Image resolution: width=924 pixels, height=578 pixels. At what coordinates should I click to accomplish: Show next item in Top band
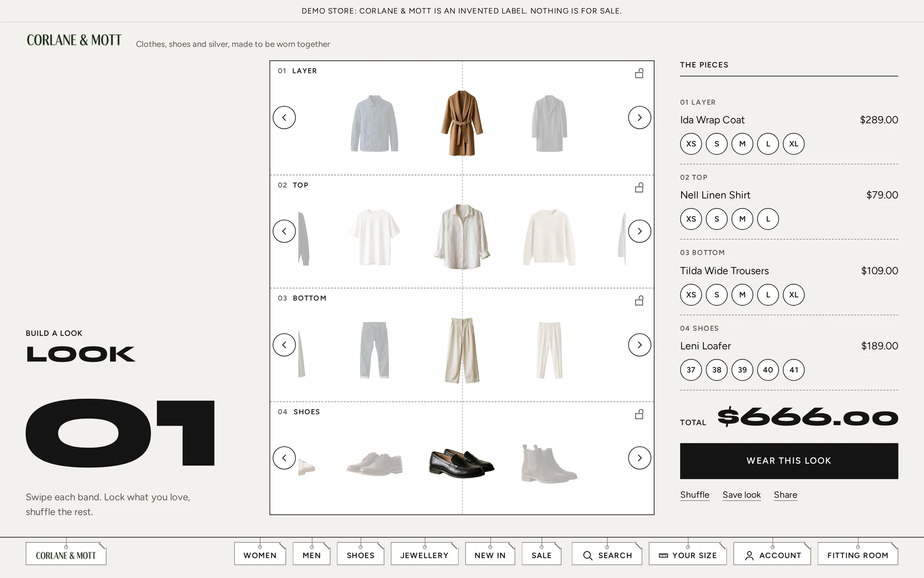640,231
